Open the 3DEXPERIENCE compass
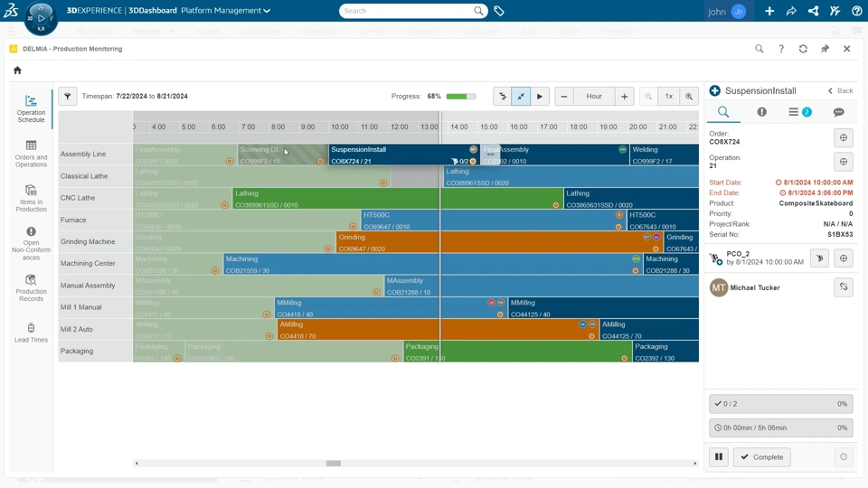868x488 pixels. 41,18
